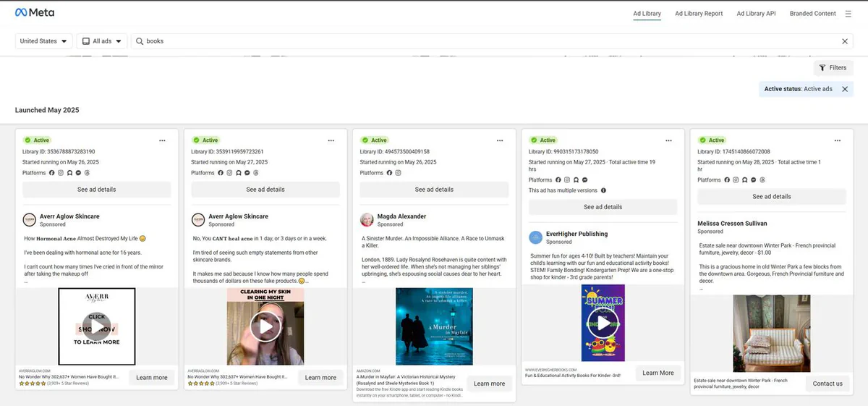Click Audience Network icon on Melissa Cresson Sullivan ad
Screen dimensions: 868x406
[744, 180]
